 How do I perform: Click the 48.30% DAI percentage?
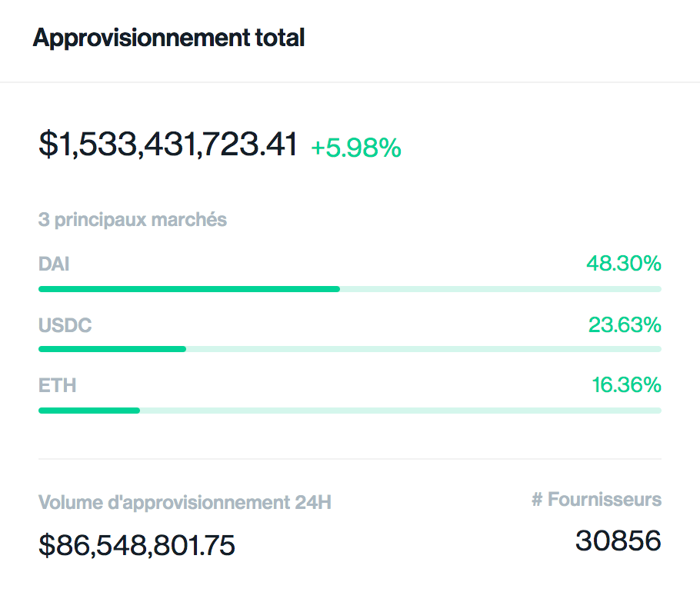click(623, 264)
